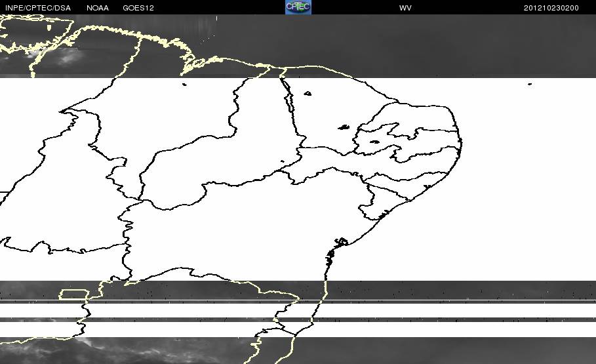Click the CPTEC logo in header
Image resolution: width=596 pixels, height=364 pixels.
coord(298,7)
